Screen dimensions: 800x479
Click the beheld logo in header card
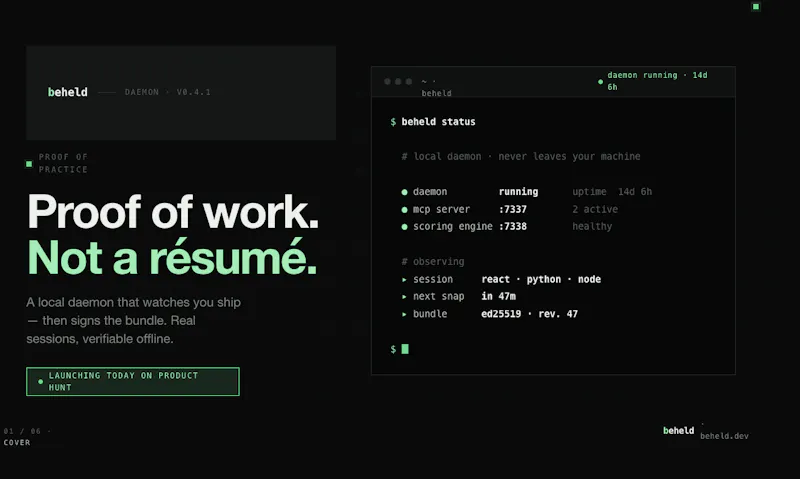tap(67, 92)
